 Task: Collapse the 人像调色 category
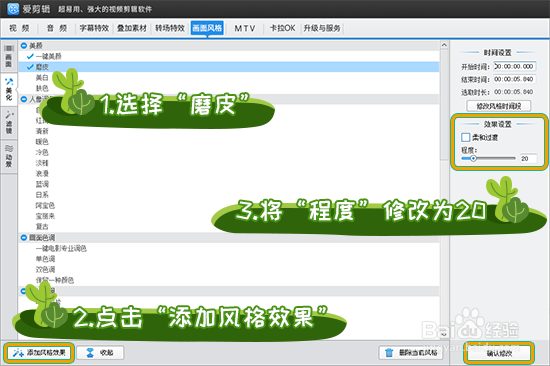point(24,99)
